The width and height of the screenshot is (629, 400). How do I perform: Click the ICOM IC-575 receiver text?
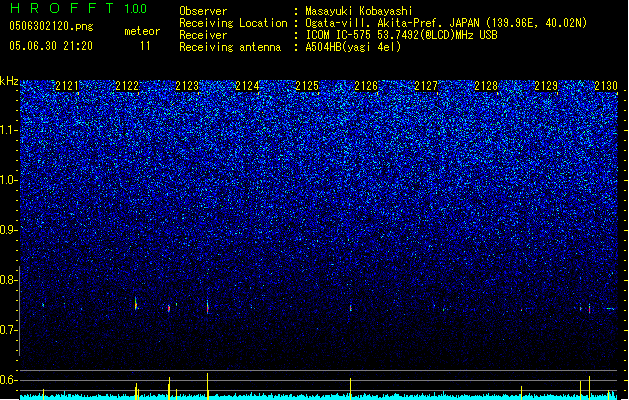[x=401, y=35]
